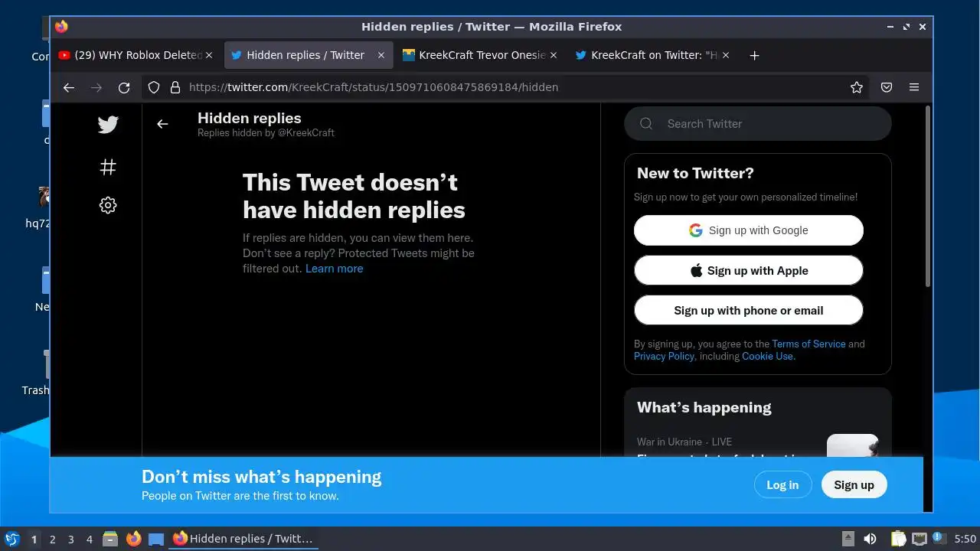This screenshot has width=980, height=551.
Task: Open the War in Ukraine thumbnail
Action: [x=853, y=446]
